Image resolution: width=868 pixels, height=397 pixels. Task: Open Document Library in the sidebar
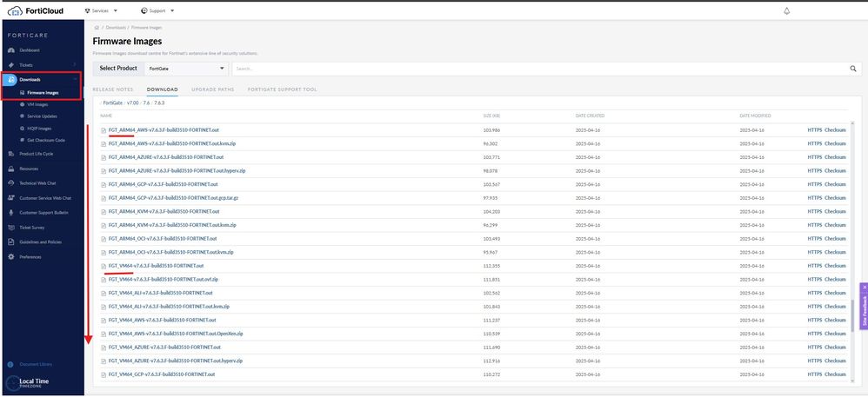pyautogui.click(x=36, y=364)
